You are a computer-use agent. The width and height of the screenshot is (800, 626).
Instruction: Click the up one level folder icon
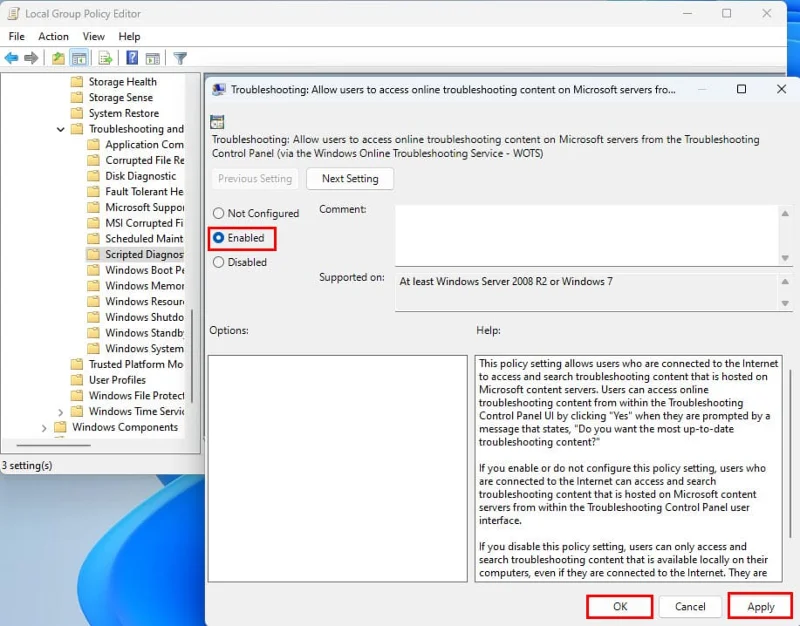[57, 58]
